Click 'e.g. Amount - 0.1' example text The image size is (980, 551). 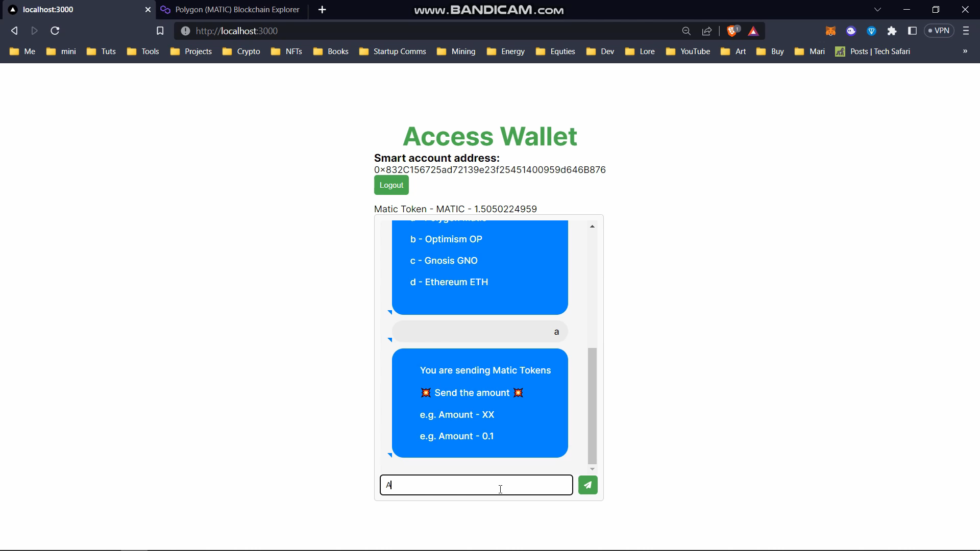[x=457, y=436]
